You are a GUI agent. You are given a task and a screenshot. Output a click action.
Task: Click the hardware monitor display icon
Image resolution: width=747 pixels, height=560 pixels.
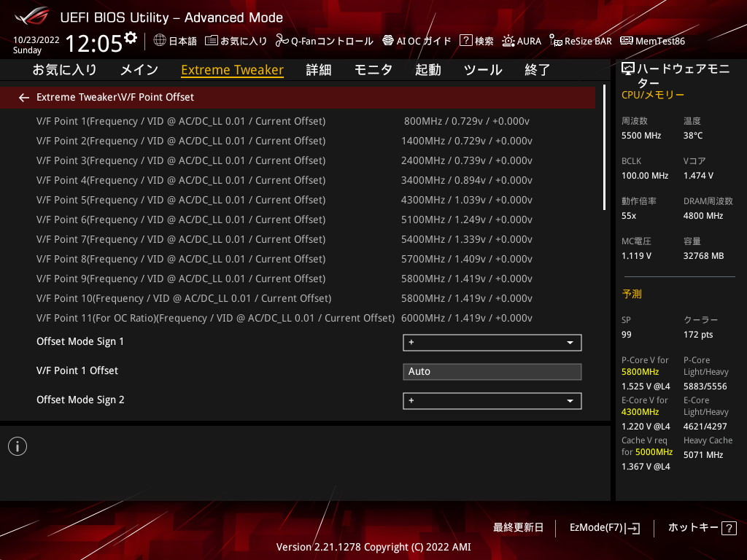[x=628, y=69]
